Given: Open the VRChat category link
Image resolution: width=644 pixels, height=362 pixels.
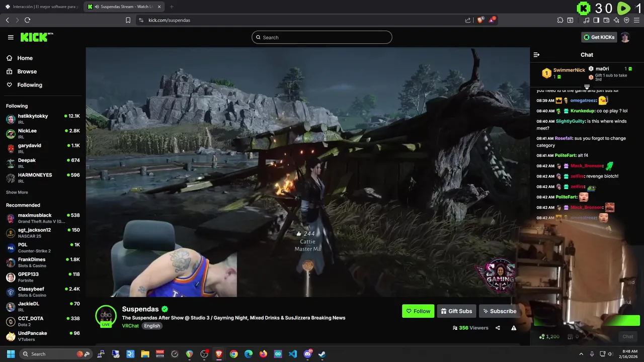Looking at the screenshot, I should coord(130,326).
